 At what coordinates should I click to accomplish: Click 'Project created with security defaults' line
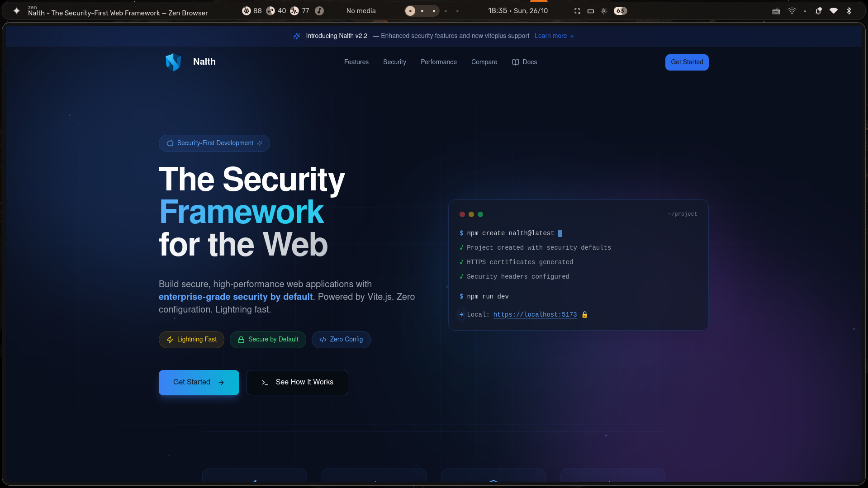[539, 248]
